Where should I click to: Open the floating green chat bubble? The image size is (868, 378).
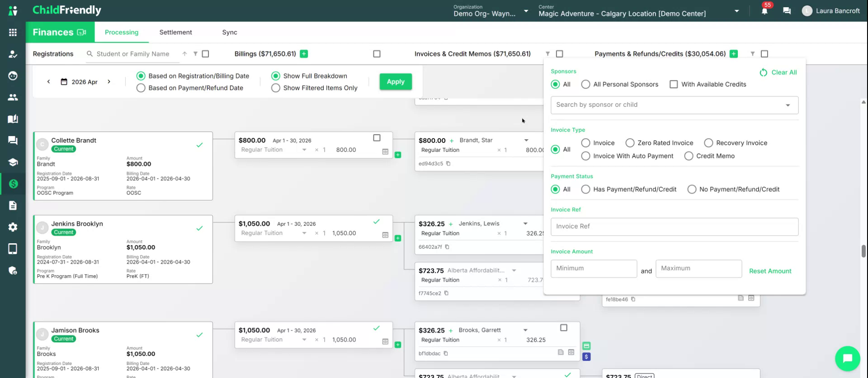(847, 358)
